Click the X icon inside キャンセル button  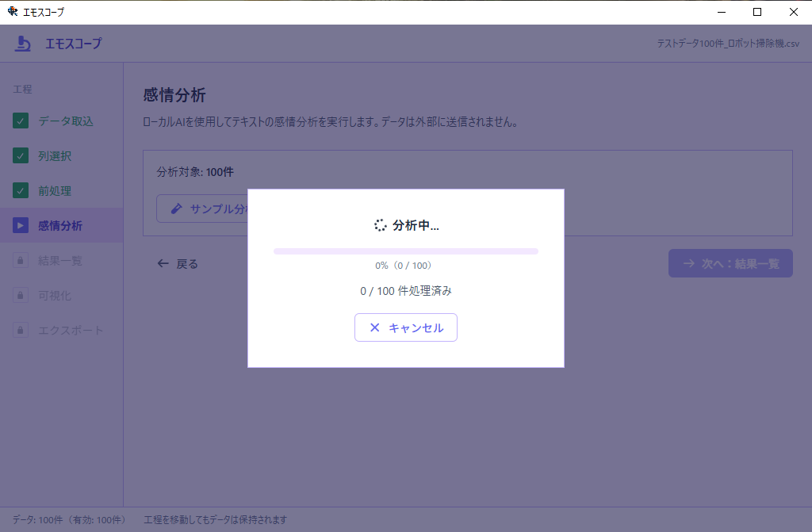[x=375, y=327]
